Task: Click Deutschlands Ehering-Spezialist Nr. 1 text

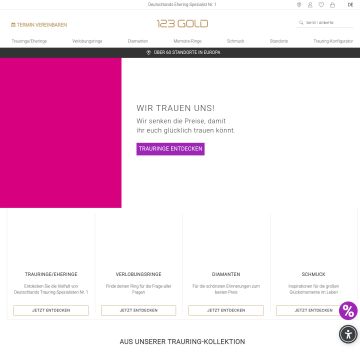Action: (182, 5)
